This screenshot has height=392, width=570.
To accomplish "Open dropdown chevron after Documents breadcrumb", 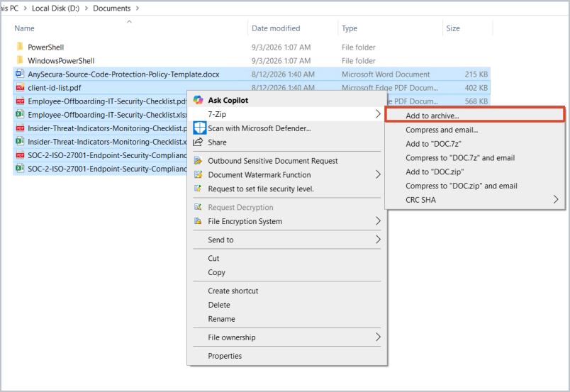I will tap(138, 9).
